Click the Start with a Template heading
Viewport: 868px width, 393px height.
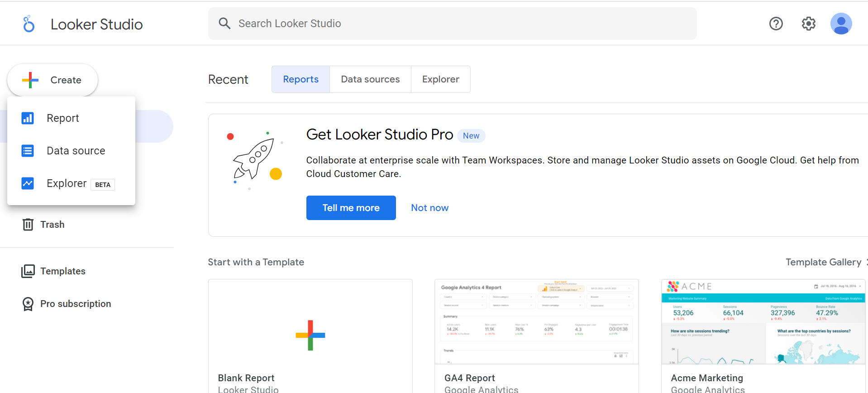click(256, 262)
